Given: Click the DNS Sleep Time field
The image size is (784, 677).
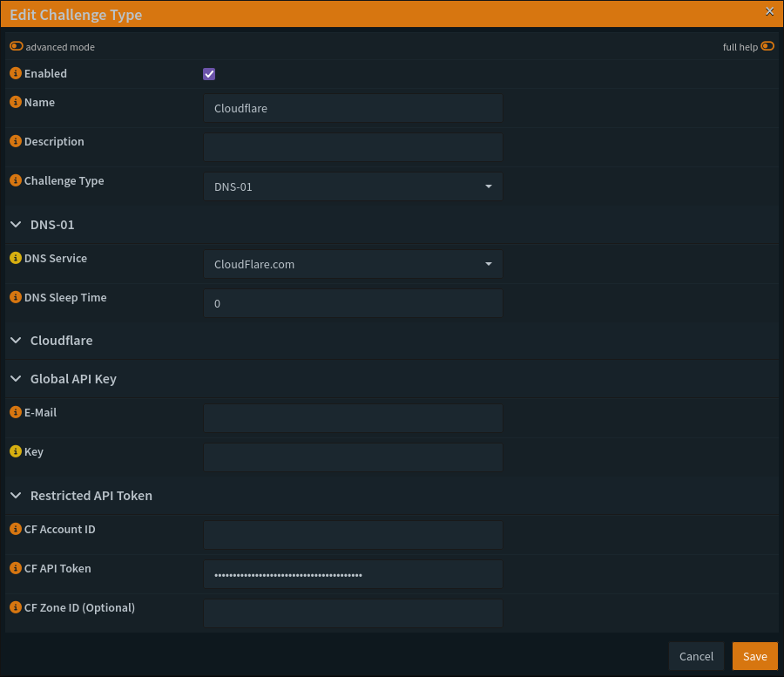Looking at the screenshot, I should point(353,303).
